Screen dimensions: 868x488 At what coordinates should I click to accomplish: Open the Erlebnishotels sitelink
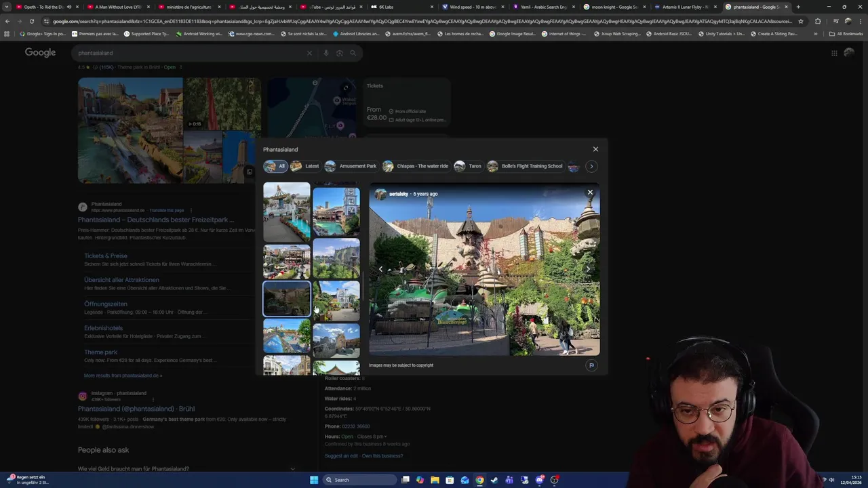tap(104, 328)
